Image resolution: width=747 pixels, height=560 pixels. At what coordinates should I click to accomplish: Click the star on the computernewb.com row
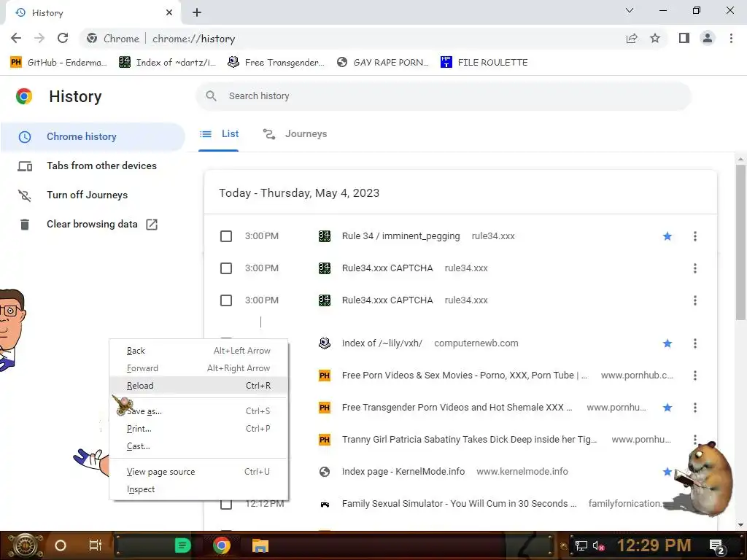667,343
